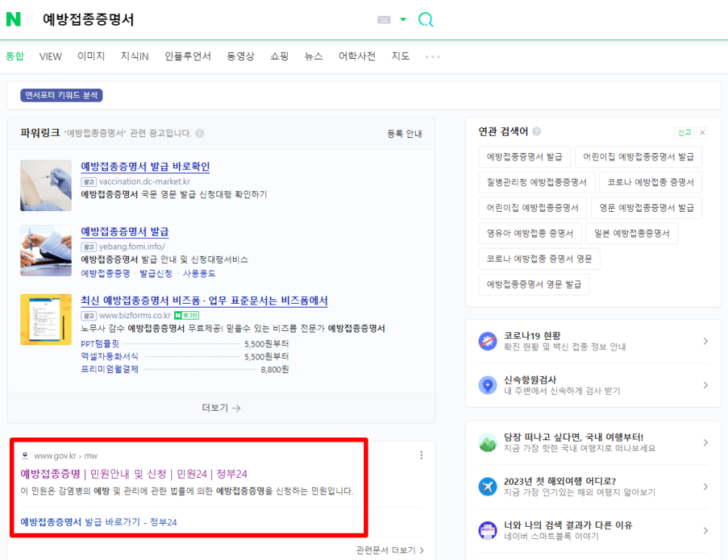Click the Naver N logo
The width and height of the screenshot is (728, 560).
coord(14,19)
